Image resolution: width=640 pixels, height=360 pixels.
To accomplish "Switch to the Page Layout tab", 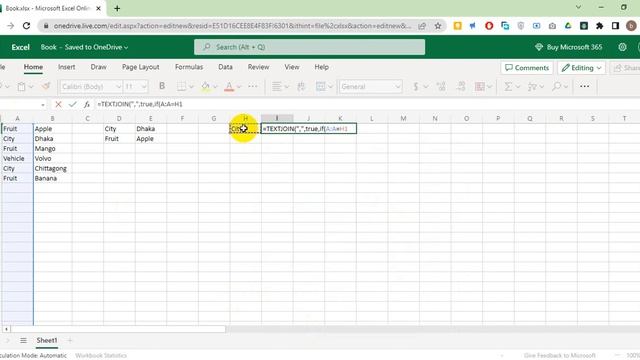I will [x=140, y=67].
